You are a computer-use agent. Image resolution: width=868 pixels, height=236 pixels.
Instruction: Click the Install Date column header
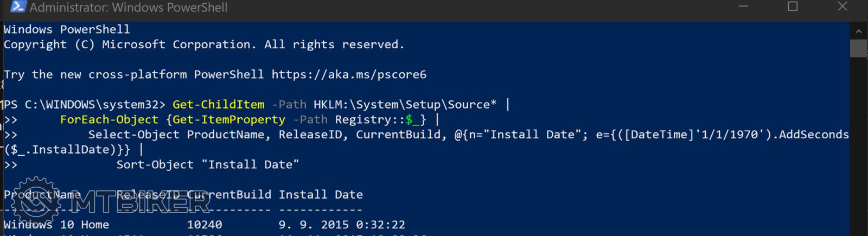pos(321,194)
